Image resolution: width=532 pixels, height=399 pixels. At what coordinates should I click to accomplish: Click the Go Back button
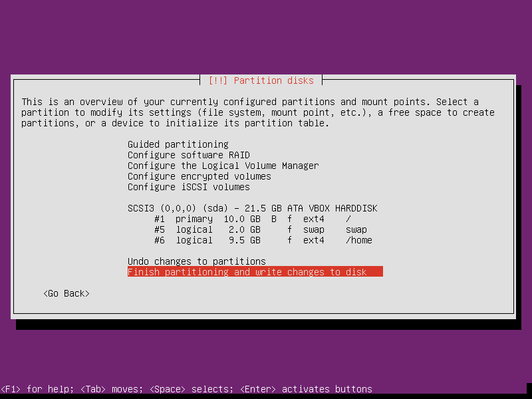(x=66, y=293)
